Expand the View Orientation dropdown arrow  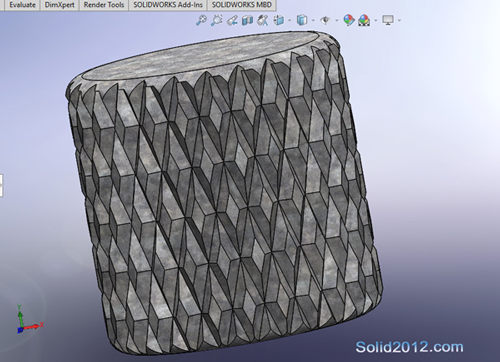click(x=289, y=21)
